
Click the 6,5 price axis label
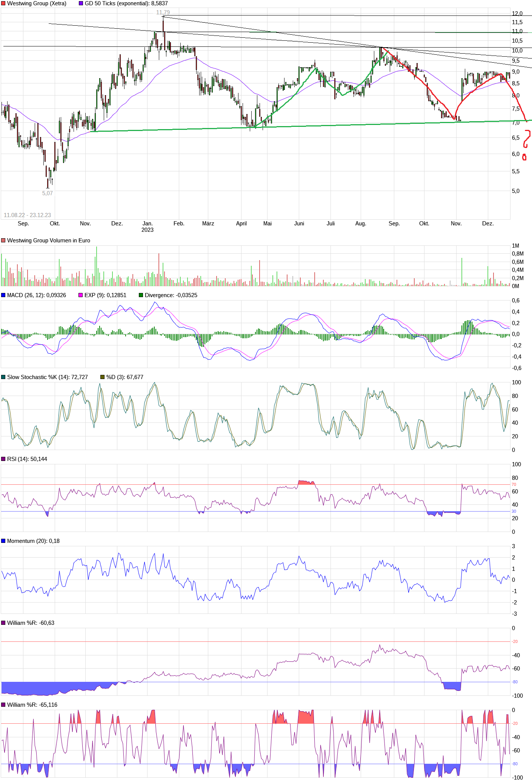(516, 138)
